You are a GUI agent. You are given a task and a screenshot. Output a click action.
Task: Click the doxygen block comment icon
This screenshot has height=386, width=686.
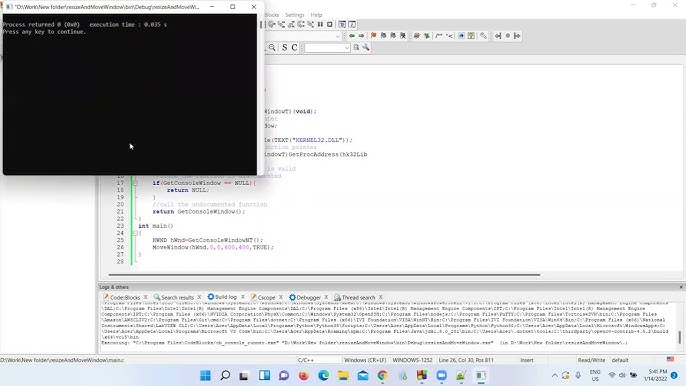coord(439,36)
